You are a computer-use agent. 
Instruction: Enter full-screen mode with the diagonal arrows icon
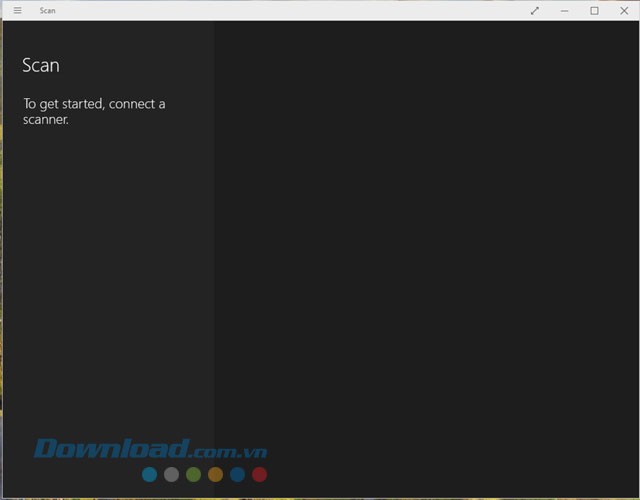point(534,11)
